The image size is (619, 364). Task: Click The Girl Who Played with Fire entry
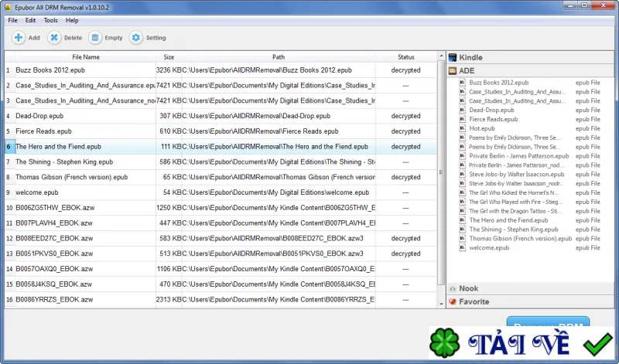[515, 202]
